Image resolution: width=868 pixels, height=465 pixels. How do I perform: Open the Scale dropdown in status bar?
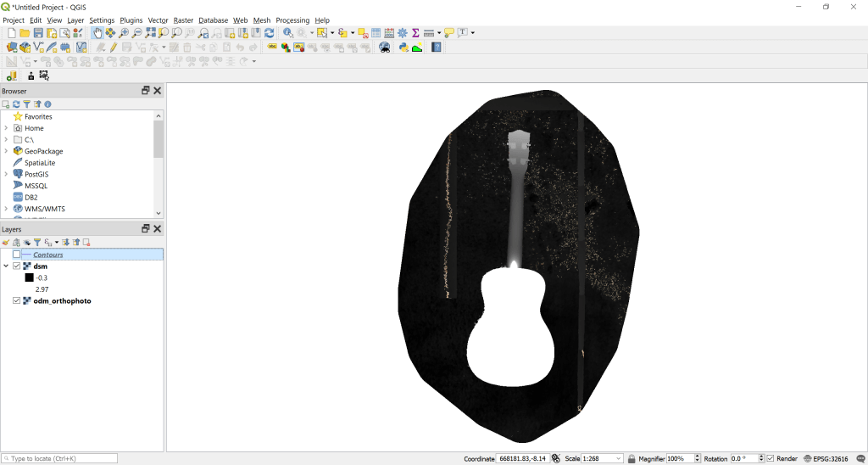click(619, 459)
